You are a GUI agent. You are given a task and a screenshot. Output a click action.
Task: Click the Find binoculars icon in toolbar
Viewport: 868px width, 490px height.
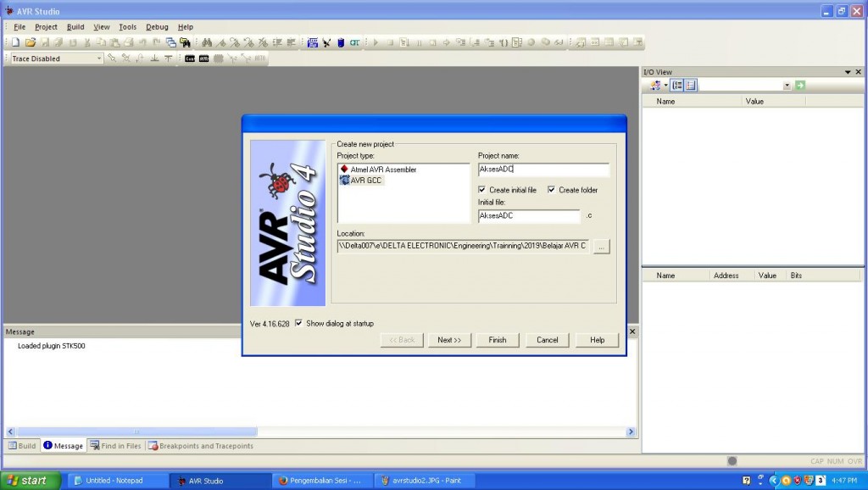point(207,42)
